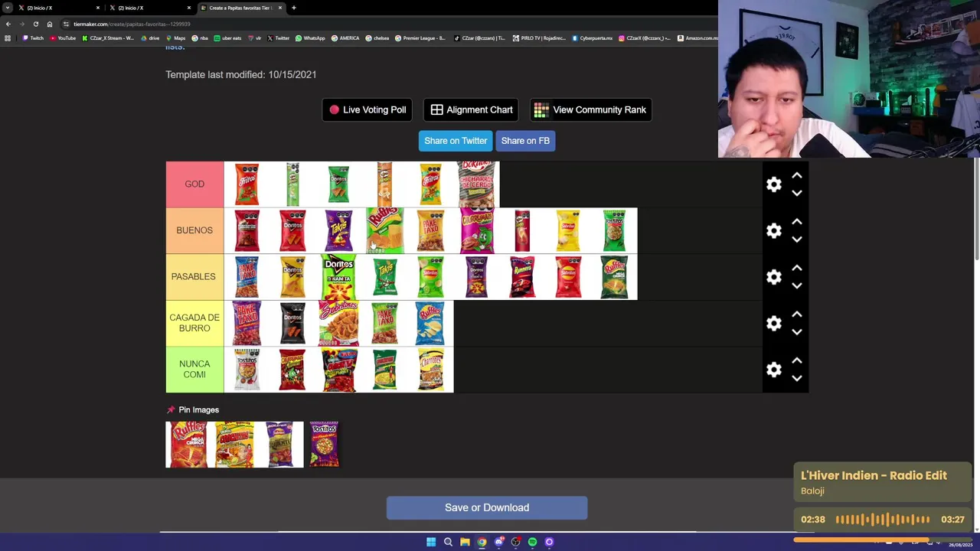The image size is (980, 551).
Task: Open Windows taskbar search
Action: 448,542
